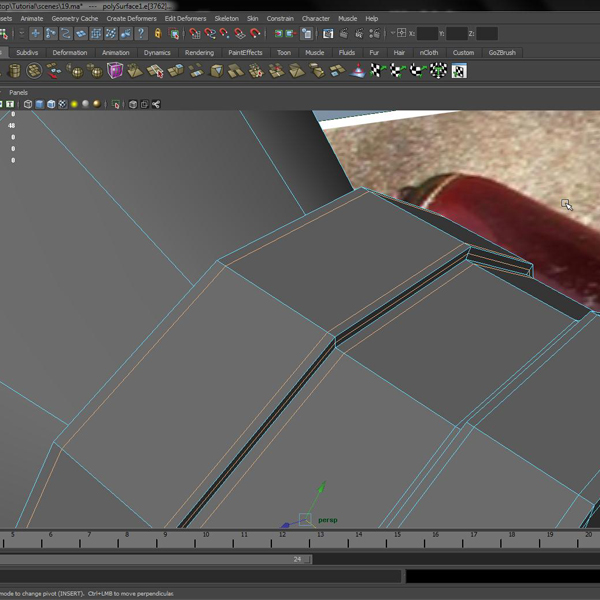Image resolution: width=600 pixels, height=600 pixels.
Task: Click the fourth checker automatic mapping shelf icon
Action: (439, 71)
